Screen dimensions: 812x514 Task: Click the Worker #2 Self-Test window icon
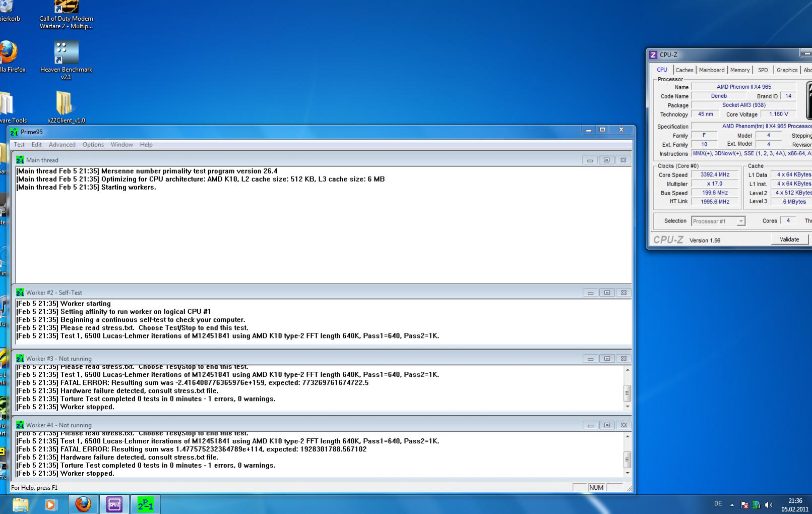(x=20, y=293)
